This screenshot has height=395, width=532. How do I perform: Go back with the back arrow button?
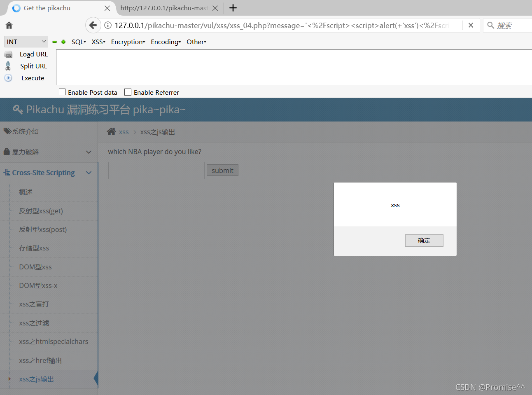[x=93, y=26]
